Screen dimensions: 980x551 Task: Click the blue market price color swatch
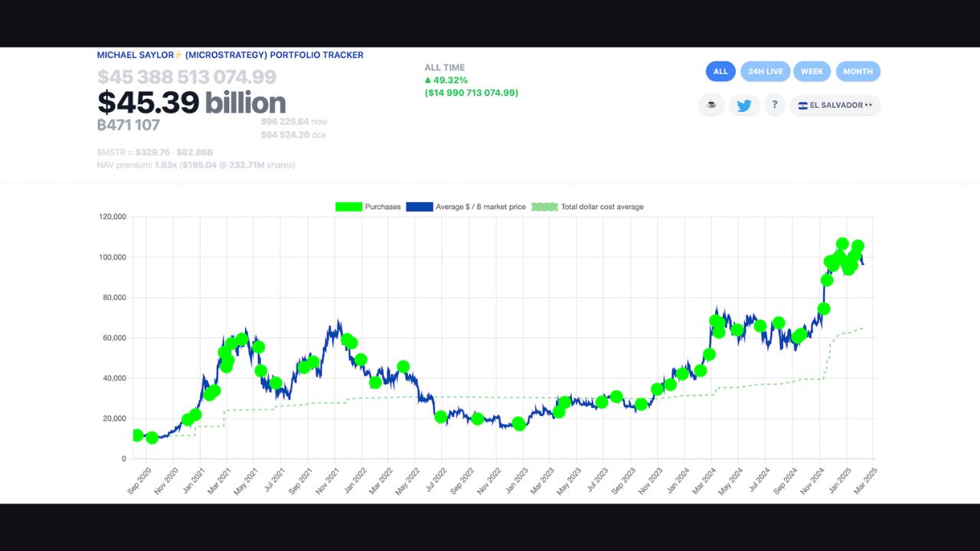click(420, 207)
